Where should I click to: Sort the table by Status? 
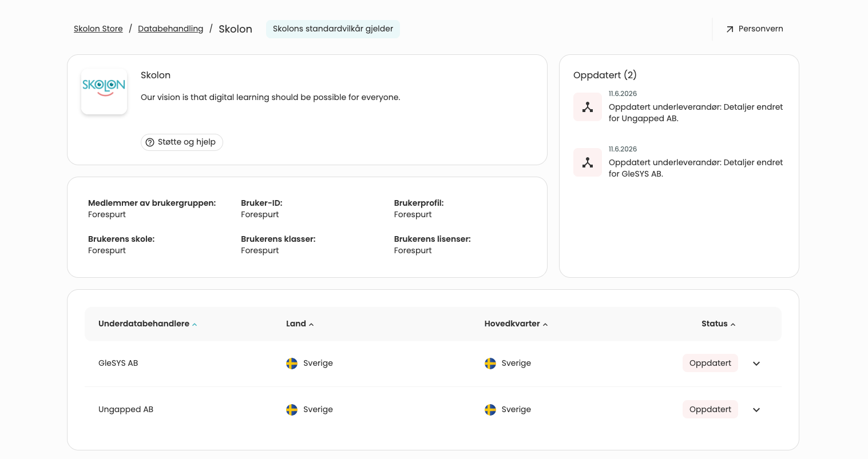pos(718,324)
